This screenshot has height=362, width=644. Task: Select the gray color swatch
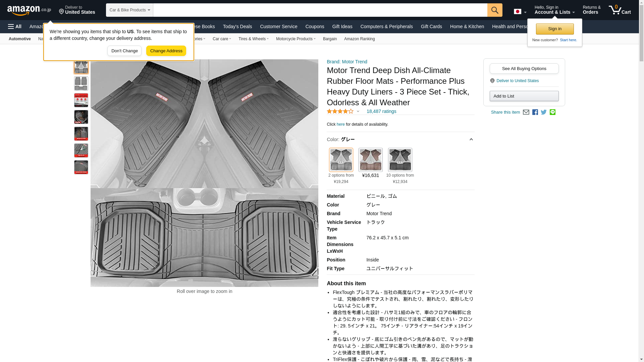pyautogui.click(x=341, y=160)
